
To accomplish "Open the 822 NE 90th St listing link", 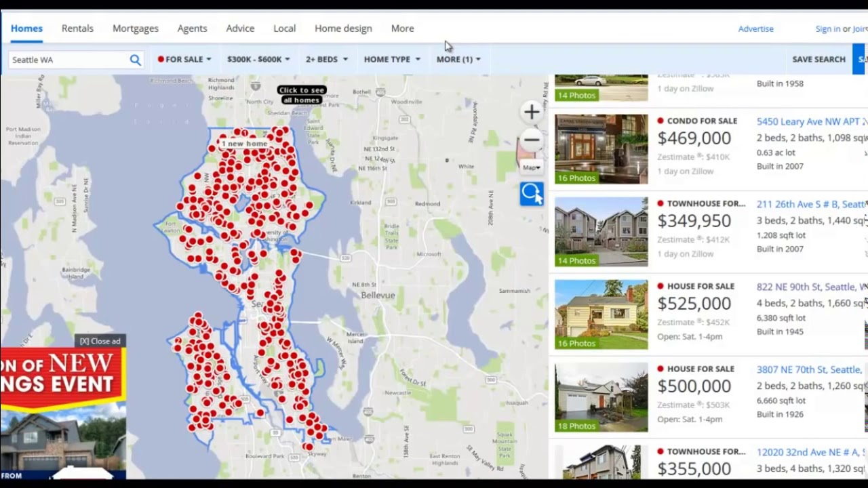I will coord(812,287).
